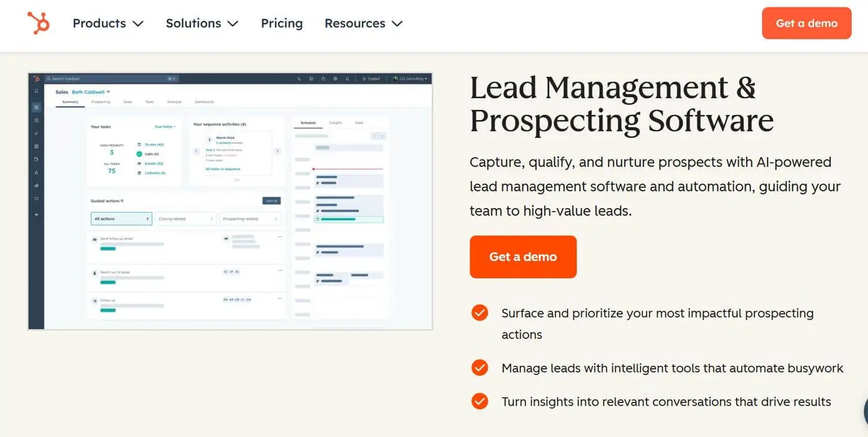The image size is (868, 437).
Task: Go to the Pricing page
Action: click(x=281, y=23)
